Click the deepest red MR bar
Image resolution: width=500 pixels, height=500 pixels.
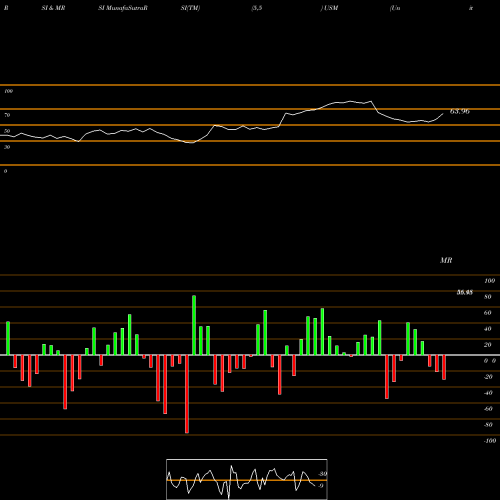pos(187,394)
